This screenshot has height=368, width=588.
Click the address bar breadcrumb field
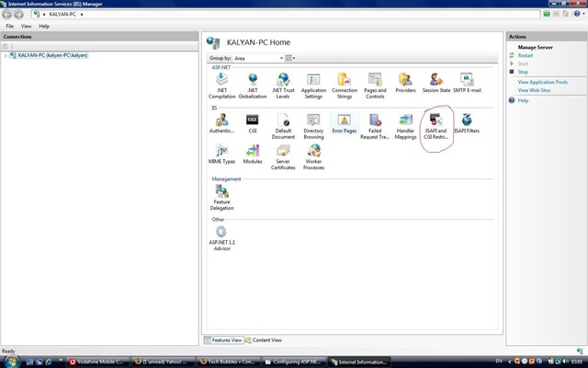[x=286, y=15]
